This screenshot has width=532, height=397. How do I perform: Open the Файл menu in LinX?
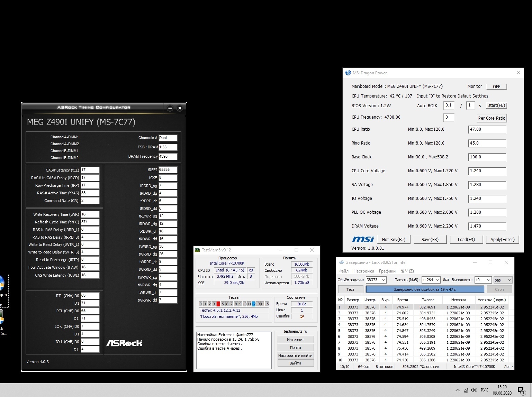coord(343,271)
